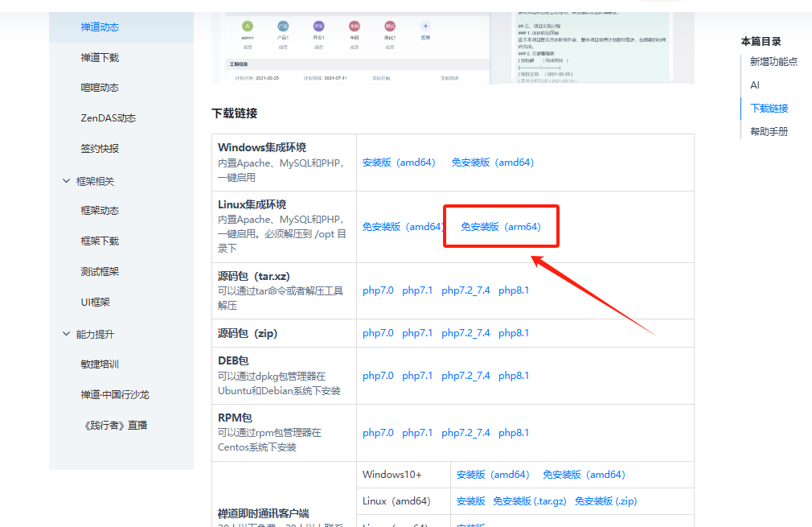Download tar.xz source package php7.0

pos(378,290)
